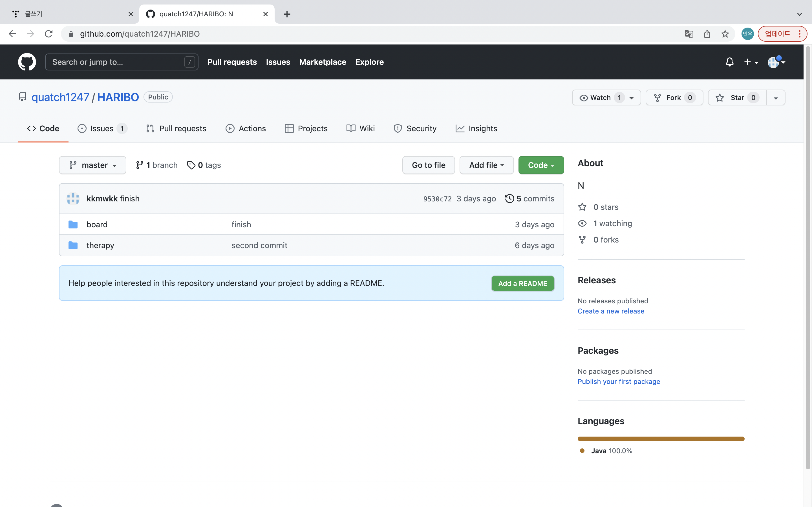812x507 pixels.
Task: Reload the page
Action: tap(49, 34)
